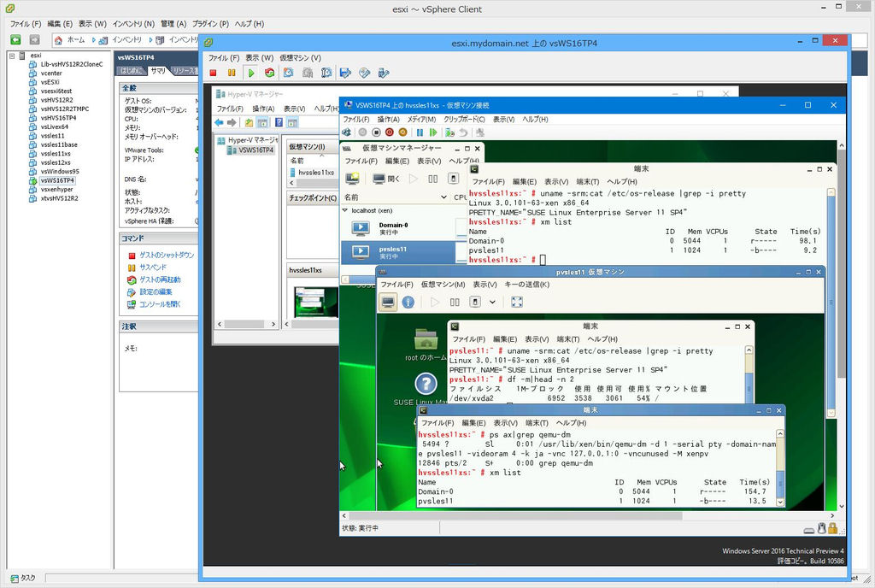Viewport: 875px width, 588px height.
Task: Click the hvssles11xs preview thumbnail in Hyper-V Manager
Action: [x=316, y=302]
